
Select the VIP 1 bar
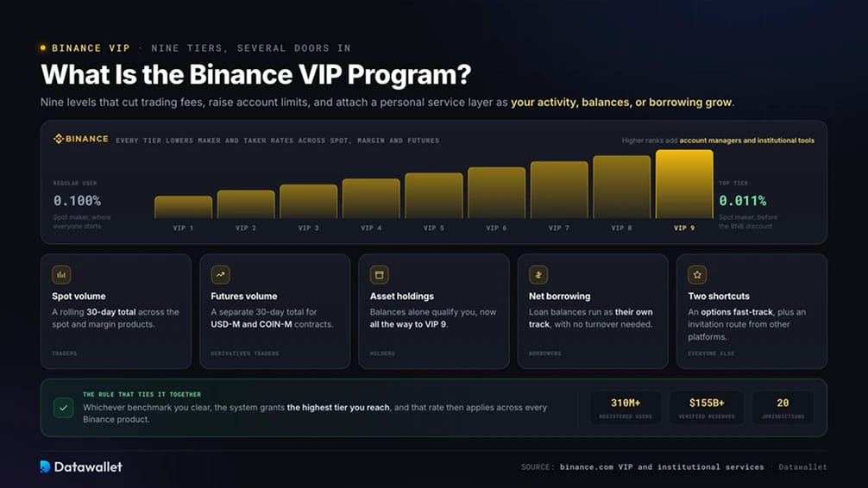[183, 207]
